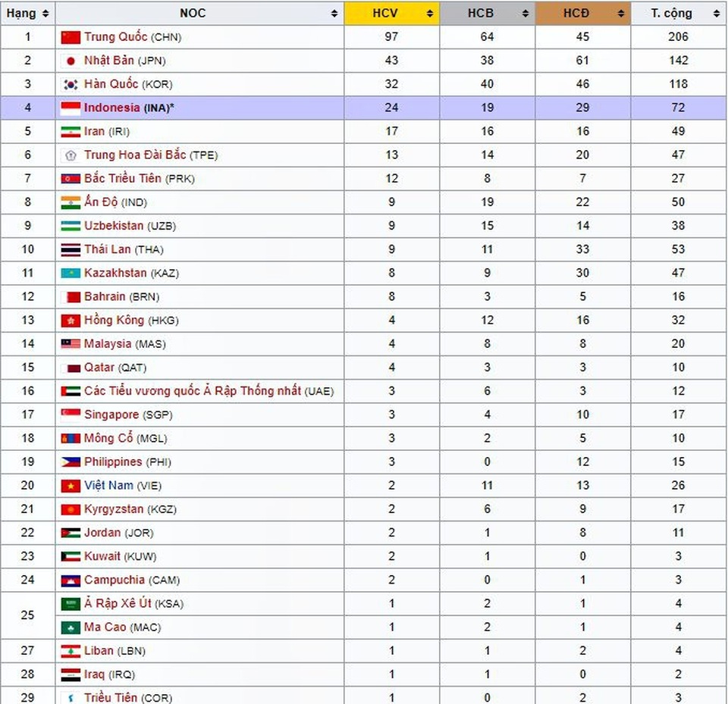Click the India flag icon
Viewport: 728px width, 704px height.
pos(71,202)
